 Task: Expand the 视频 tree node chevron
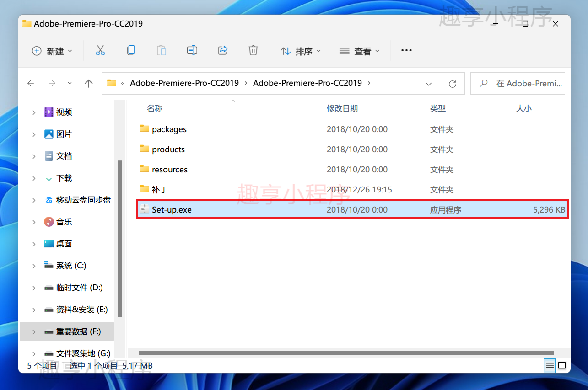pyautogui.click(x=34, y=112)
